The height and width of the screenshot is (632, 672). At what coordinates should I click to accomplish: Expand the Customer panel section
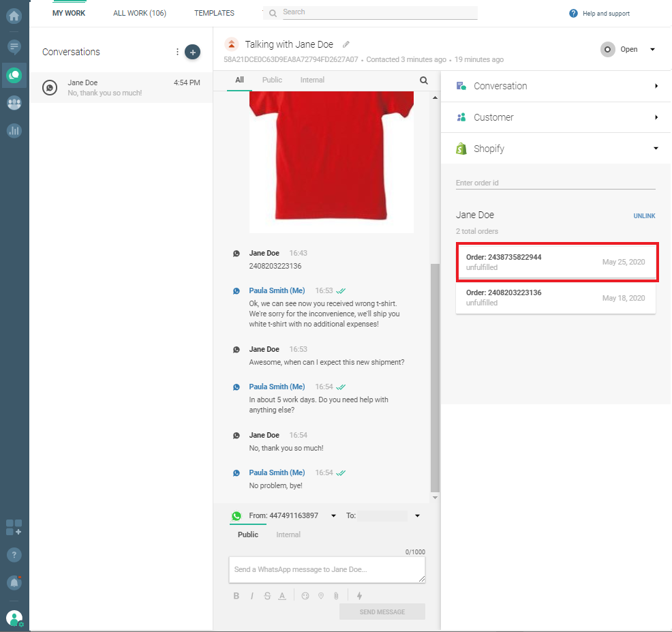coord(555,117)
